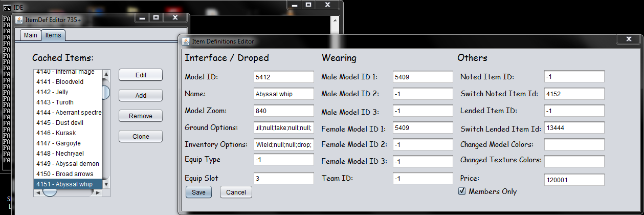Screen dimensions: 644x215
Task: Click the Remove button
Action: (141, 116)
